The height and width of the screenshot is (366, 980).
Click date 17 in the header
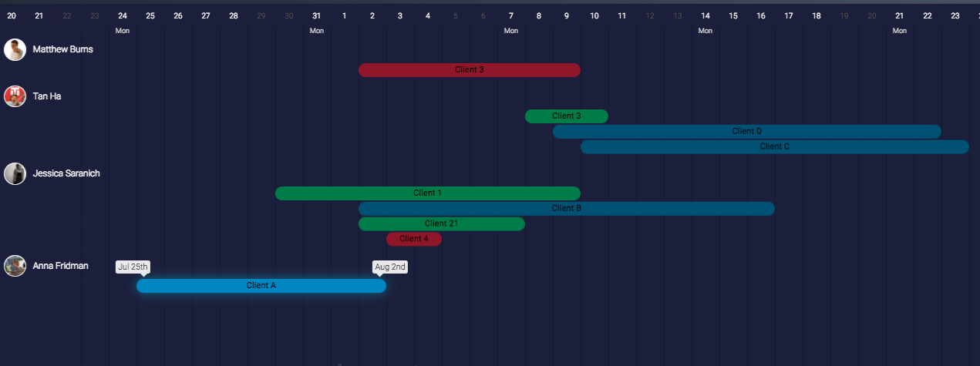[789, 15]
